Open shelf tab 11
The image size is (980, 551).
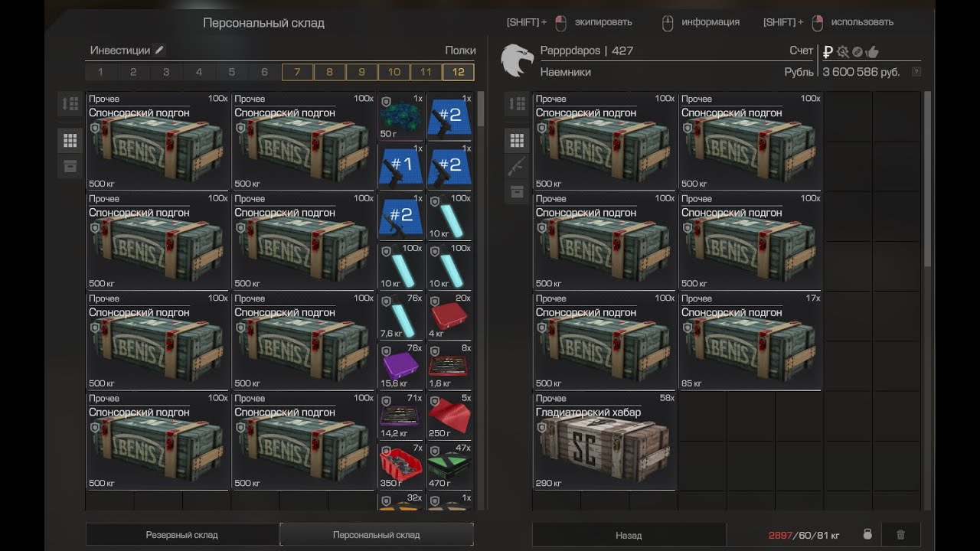(x=426, y=72)
